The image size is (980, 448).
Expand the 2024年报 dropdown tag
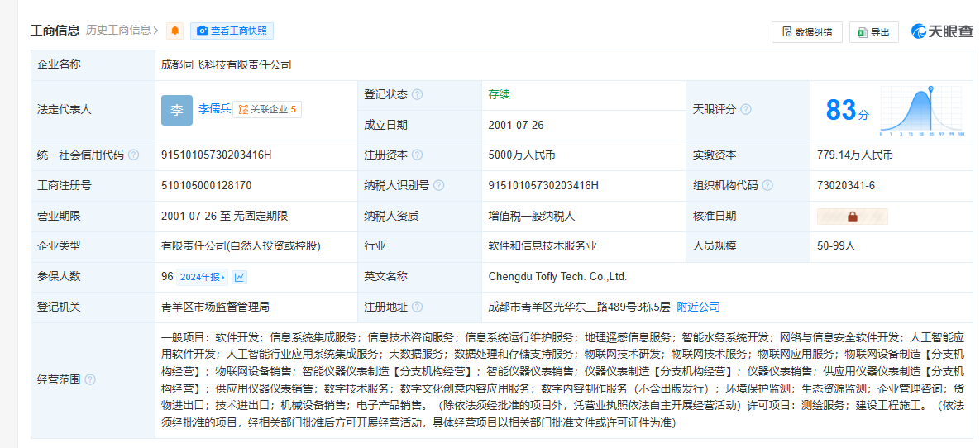click(x=203, y=277)
